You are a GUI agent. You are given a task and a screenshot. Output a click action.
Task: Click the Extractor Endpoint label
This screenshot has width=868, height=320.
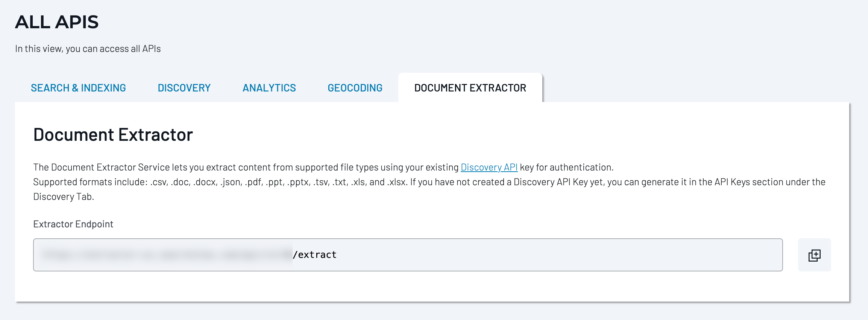point(73,224)
